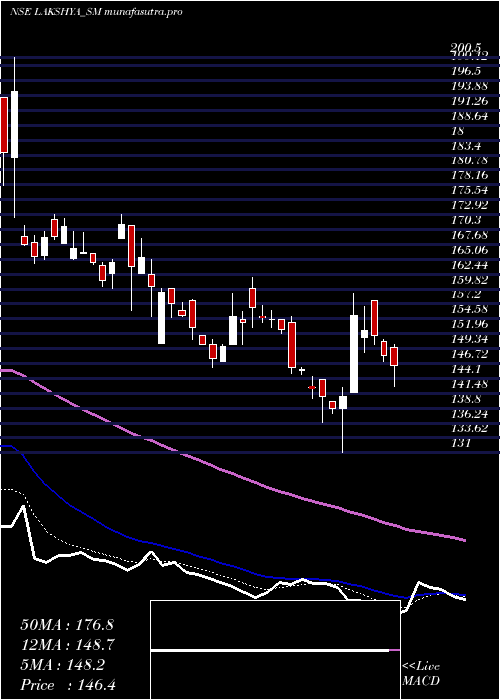500x700 pixels.
Task: Click the 162.44 price axis label
Action: [470, 265]
